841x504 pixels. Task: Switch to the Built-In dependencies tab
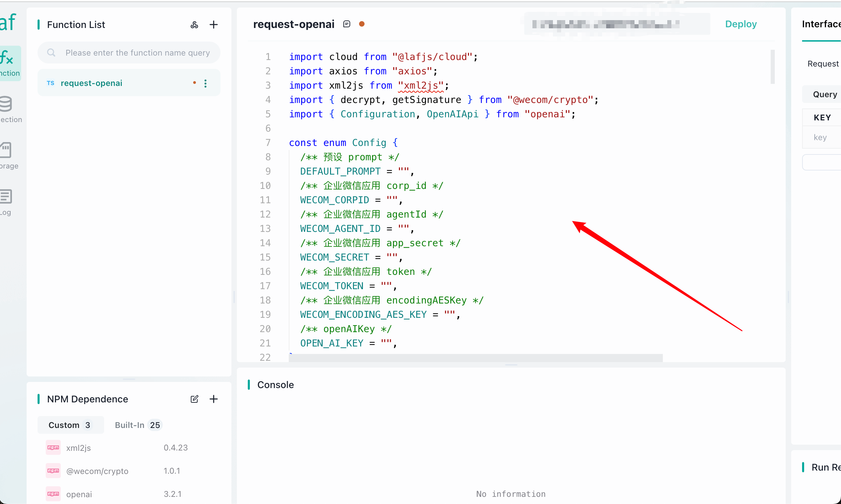pos(138,425)
